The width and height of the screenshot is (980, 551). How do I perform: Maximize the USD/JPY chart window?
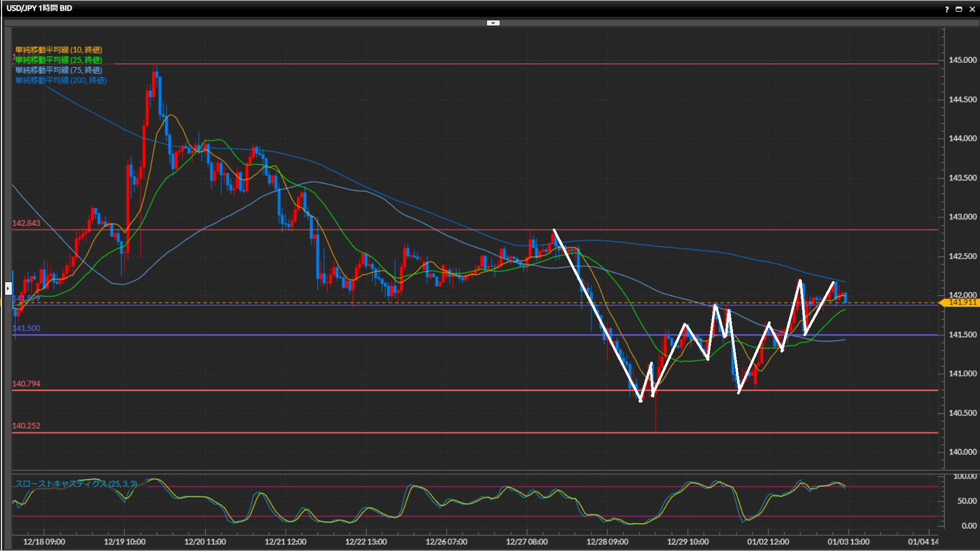[959, 9]
